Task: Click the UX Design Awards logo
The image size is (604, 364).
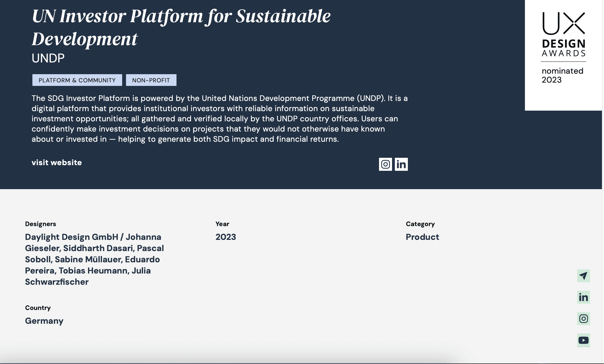Action: tap(563, 34)
